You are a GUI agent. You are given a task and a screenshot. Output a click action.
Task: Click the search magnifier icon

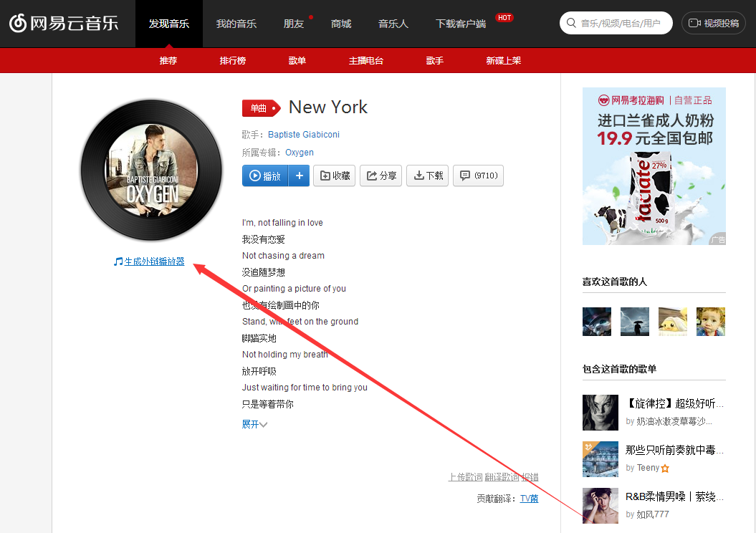(571, 23)
